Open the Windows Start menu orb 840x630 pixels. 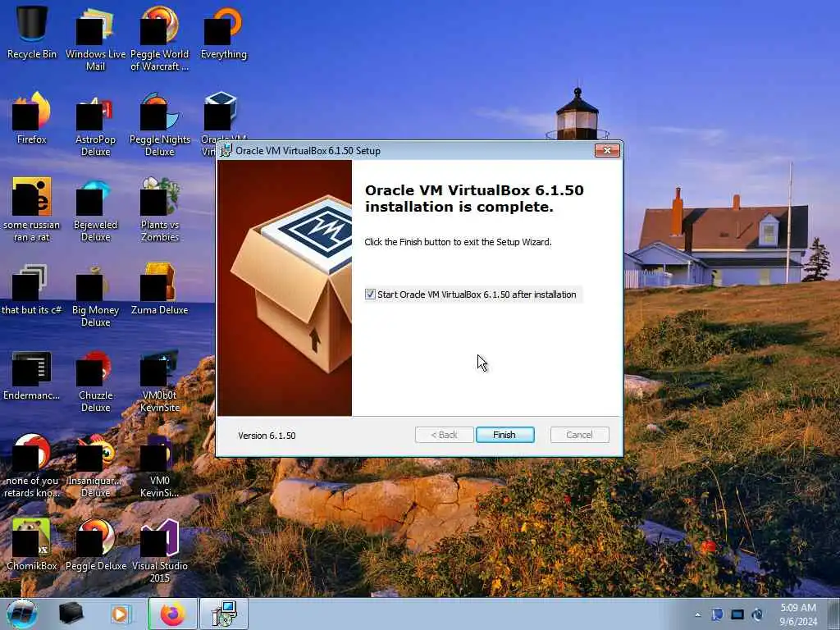click(22, 614)
